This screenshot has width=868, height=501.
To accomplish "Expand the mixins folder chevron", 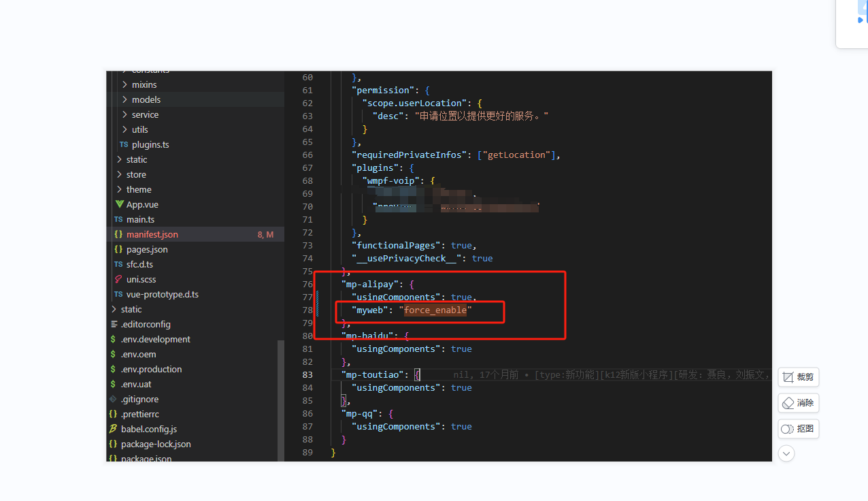I will click(124, 84).
